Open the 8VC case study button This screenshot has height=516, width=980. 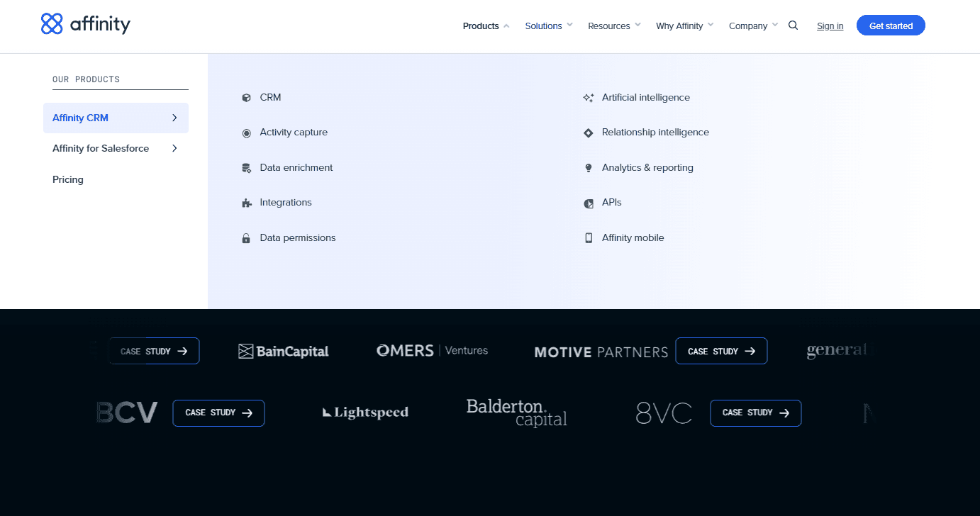tap(755, 413)
